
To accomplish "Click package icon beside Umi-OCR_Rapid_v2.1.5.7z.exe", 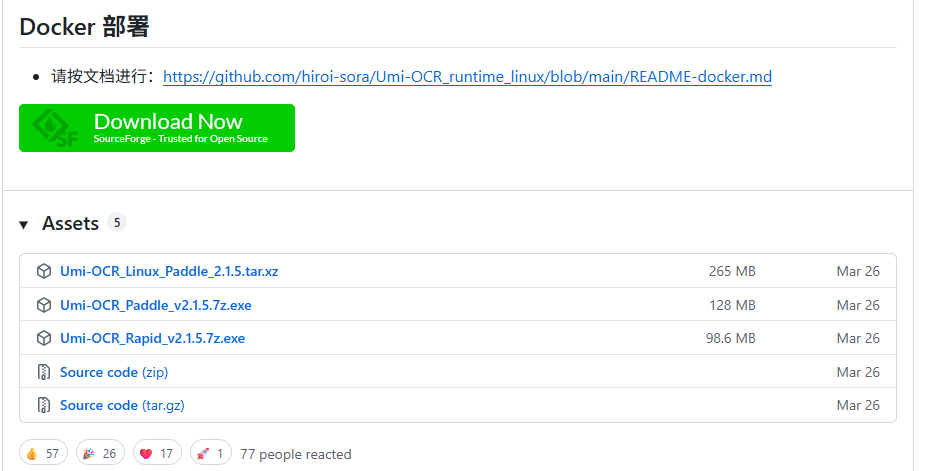I will click(x=44, y=338).
